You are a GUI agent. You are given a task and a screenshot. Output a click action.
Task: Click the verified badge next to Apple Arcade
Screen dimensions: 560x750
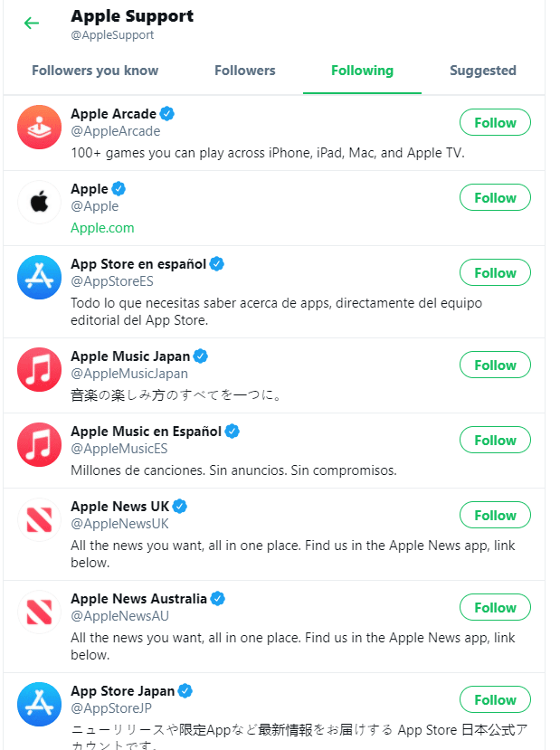tap(166, 113)
